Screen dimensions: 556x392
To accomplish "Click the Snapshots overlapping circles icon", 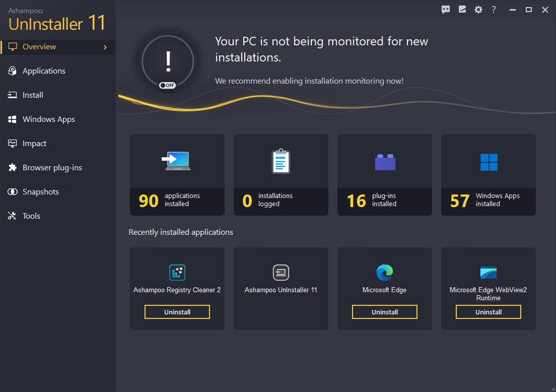I will [x=13, y=191].
